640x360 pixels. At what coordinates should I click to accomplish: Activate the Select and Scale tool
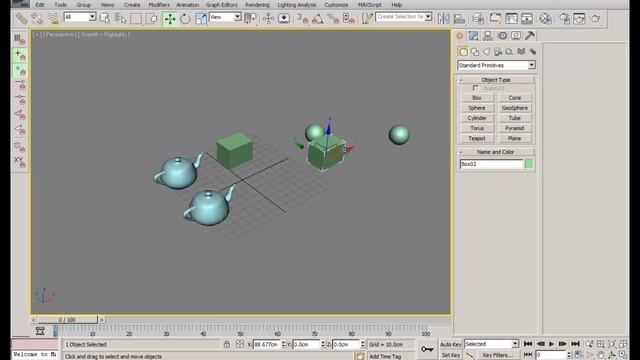click(201, 18)
